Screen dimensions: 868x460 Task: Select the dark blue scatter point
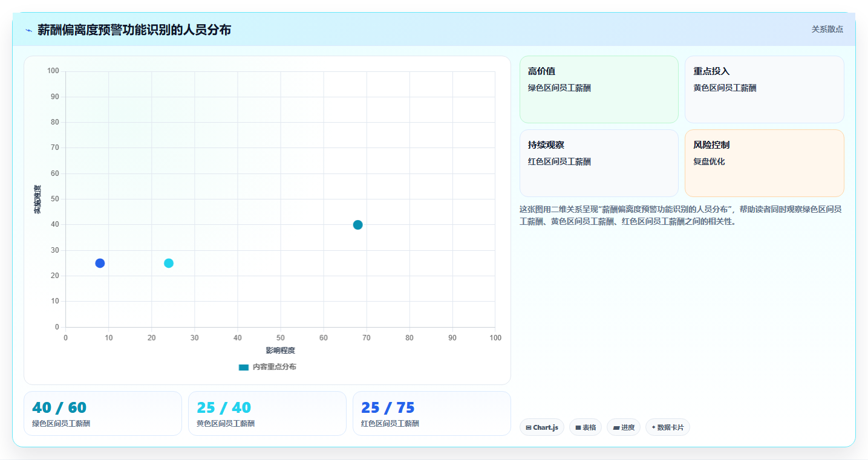pyautogui.click(x=100, y=263)
